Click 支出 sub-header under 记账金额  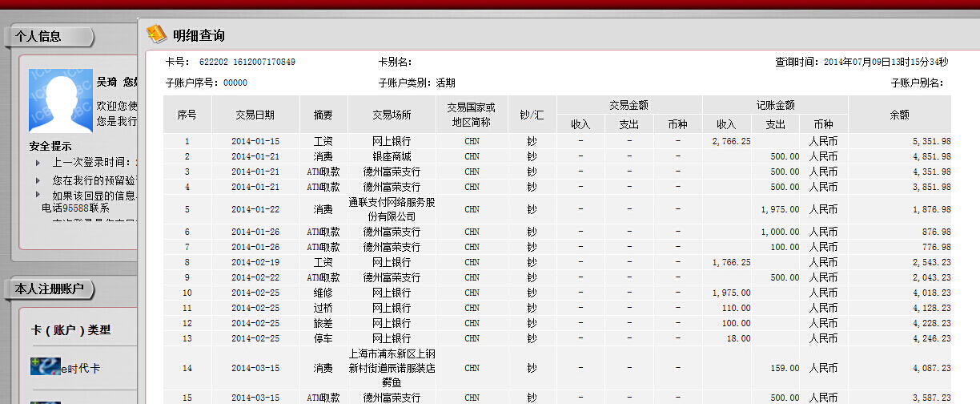point(775,124)
